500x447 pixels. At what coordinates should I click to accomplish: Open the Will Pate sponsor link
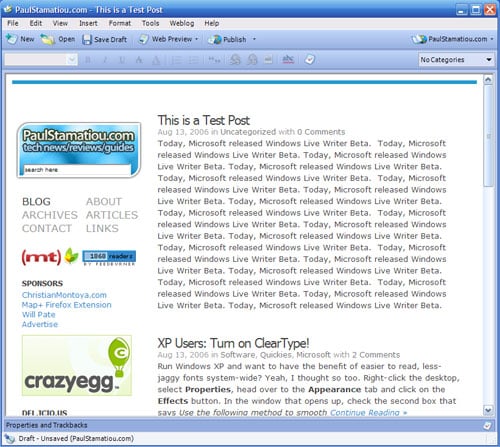point(39,314)
